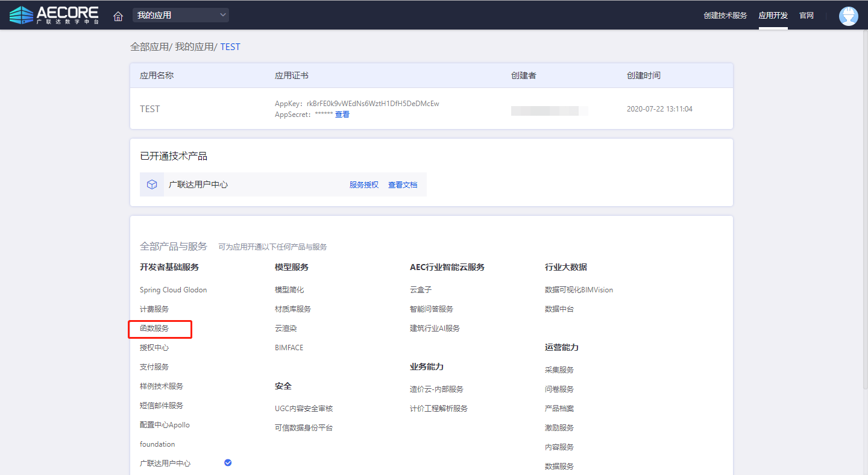
Task: Select 智能问答服务 service
Action: pos(431,309)
